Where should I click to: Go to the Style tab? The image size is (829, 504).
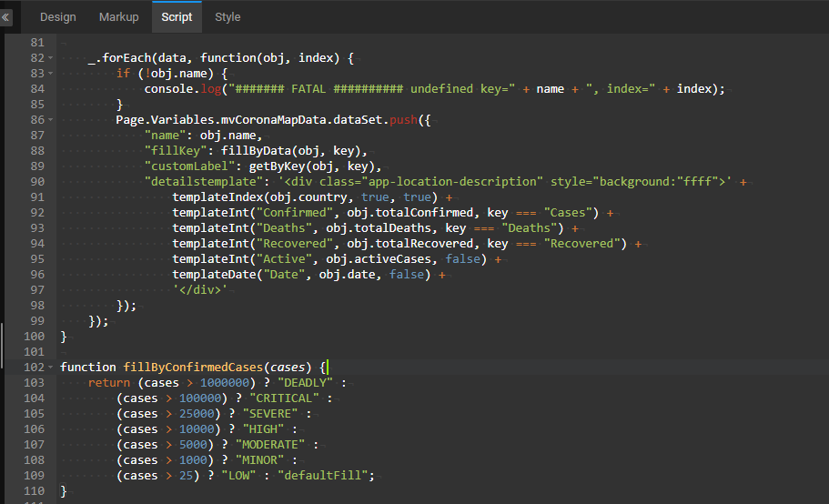pos(227,17)
